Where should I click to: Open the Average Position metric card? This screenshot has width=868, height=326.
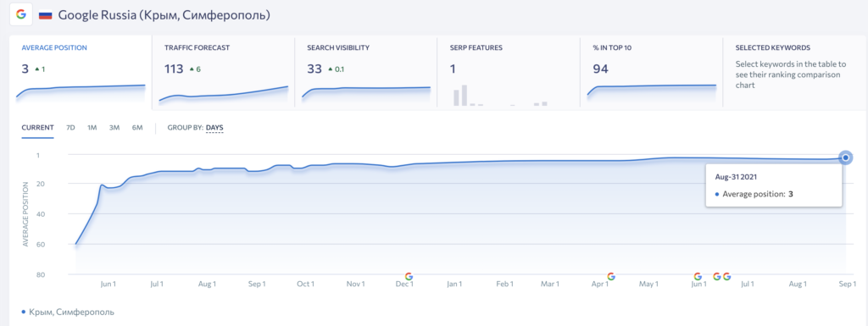[x=81, y=72]
